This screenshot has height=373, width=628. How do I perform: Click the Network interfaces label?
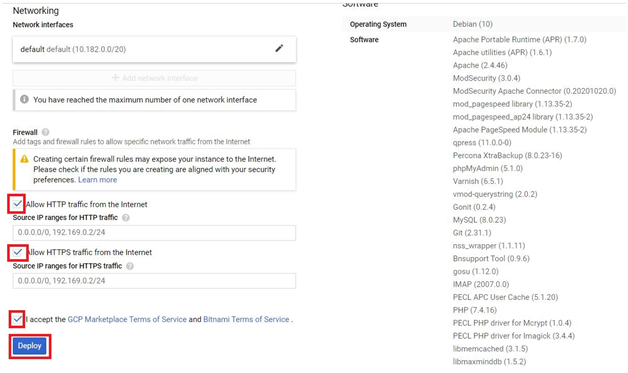click(43, 25)
